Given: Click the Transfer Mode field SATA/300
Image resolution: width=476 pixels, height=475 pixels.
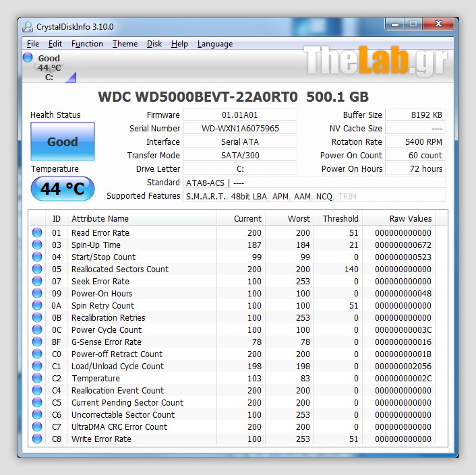Looking at the screenshot, I should pos(240,155).
